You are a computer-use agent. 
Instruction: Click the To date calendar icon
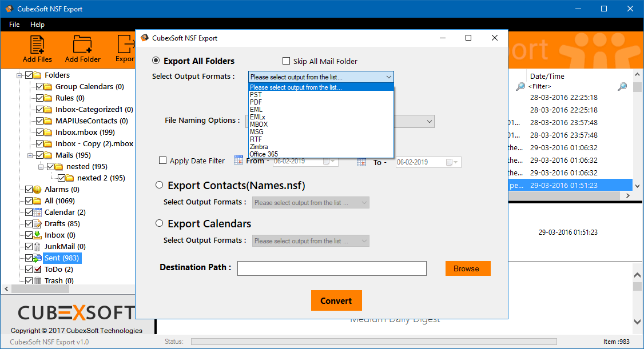(361, 162)
